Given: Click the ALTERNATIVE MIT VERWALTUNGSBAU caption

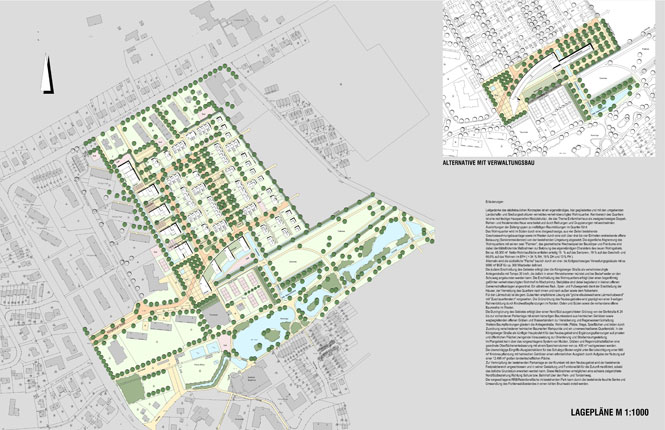Looking at the screenshot, I should tap(489, 163).
